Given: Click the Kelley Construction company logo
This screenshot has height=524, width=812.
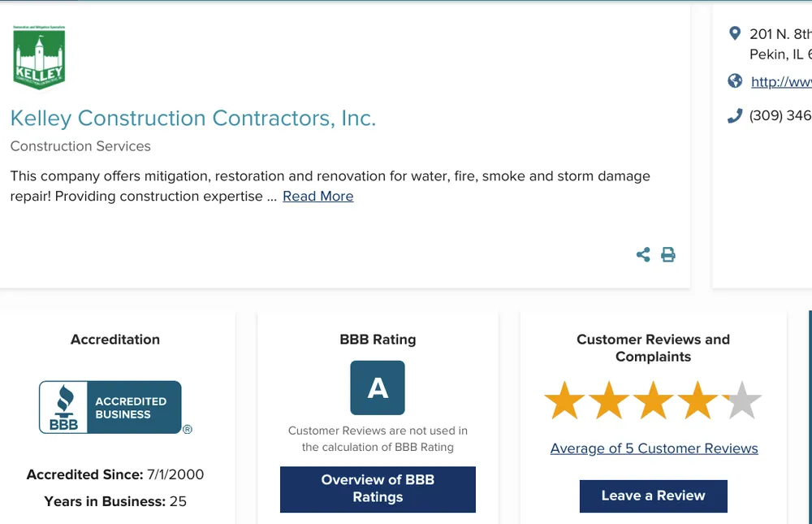Looking at the screenshot, I should point(40,56).
